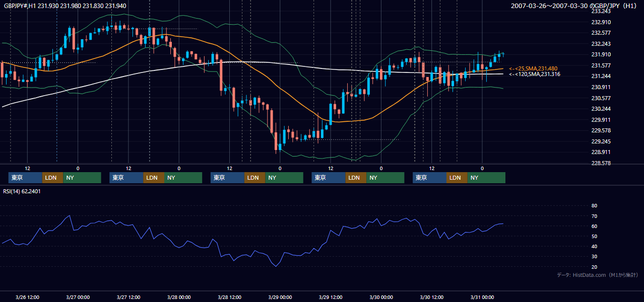Select price level 229.911 on axis
Viewport: 644px width, 302px height.
600,120
